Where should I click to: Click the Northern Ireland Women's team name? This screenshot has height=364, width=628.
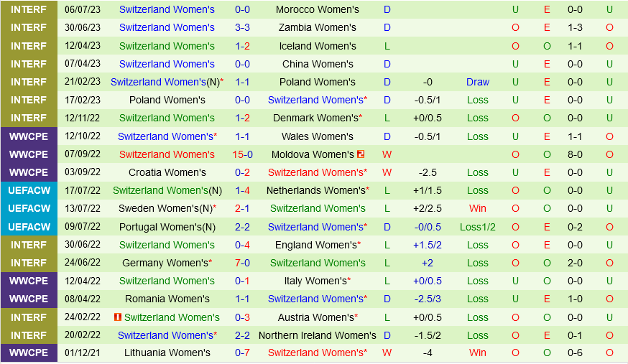(x=318, y=335)
